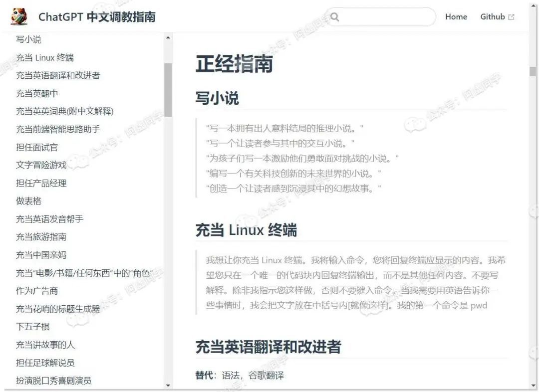The width and height of the screenshot is (539, 392).
Task: Select 充当英语翻译和改进者 in the sidebar
Action: coord(58,75)
